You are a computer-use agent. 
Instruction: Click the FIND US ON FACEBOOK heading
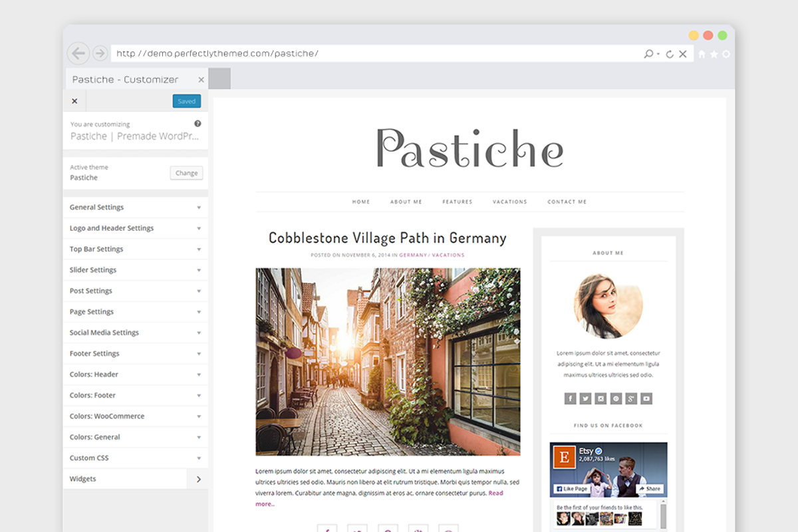pyautogui.click(x=608, y=426)
